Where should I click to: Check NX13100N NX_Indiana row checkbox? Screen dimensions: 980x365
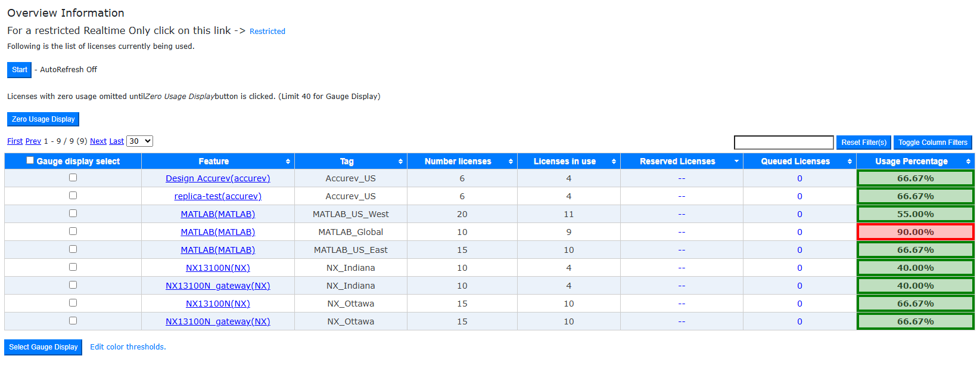(x=73, y=267)
